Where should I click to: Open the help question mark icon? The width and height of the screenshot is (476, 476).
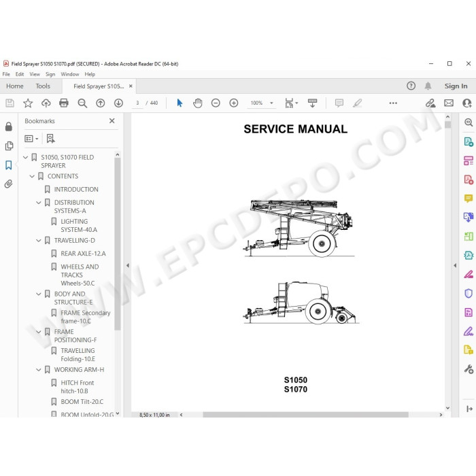411,86
